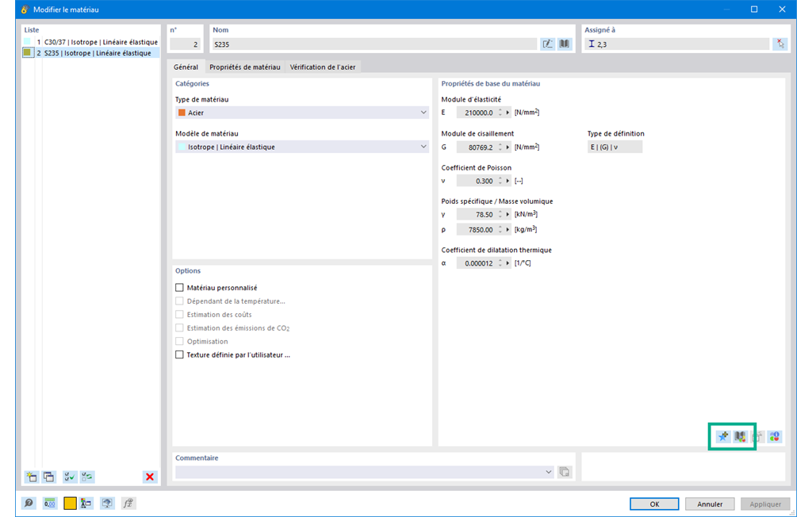Switch to Vérification de l'acier tab

pos(323,67)
